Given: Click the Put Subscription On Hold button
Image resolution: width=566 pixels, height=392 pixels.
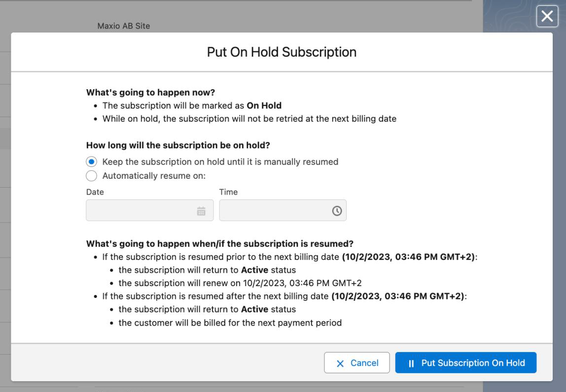Looking at the screenshot, I should 465,362.
